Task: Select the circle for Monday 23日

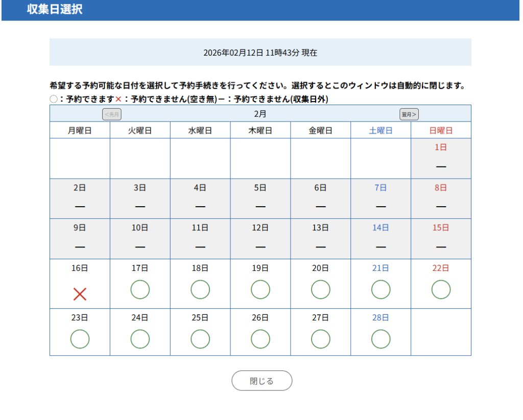Action: click(x=80, y=339)
